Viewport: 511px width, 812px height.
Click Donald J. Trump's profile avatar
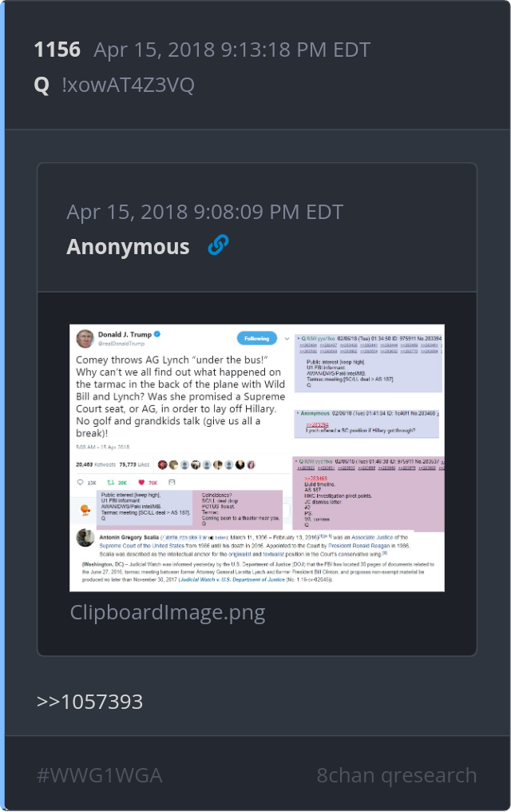click(x=85, y=339)
